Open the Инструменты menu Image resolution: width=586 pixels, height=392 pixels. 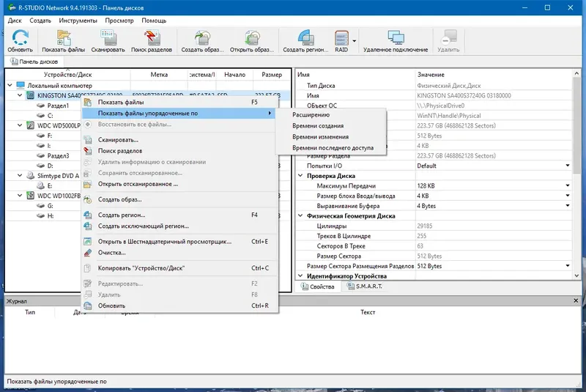point(78,21)
